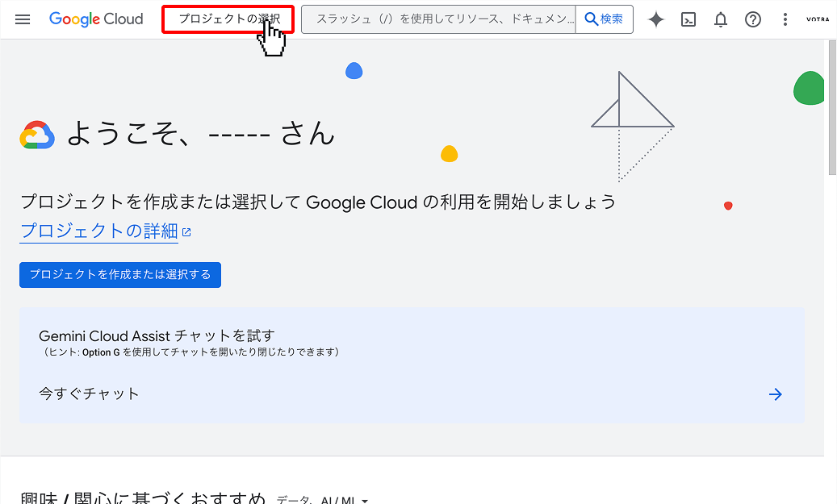Click プロジェクトを作成または選択する button

120,275
